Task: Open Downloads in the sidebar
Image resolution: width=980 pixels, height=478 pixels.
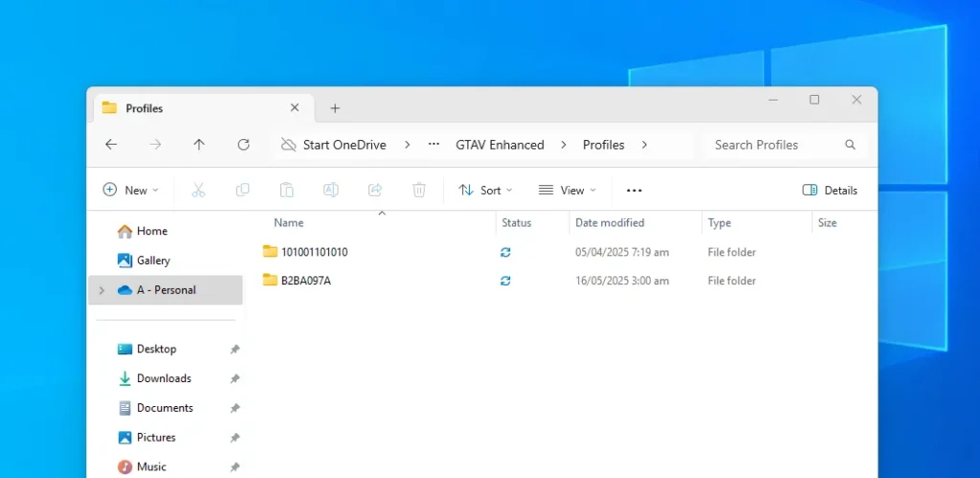Action: 164,378
